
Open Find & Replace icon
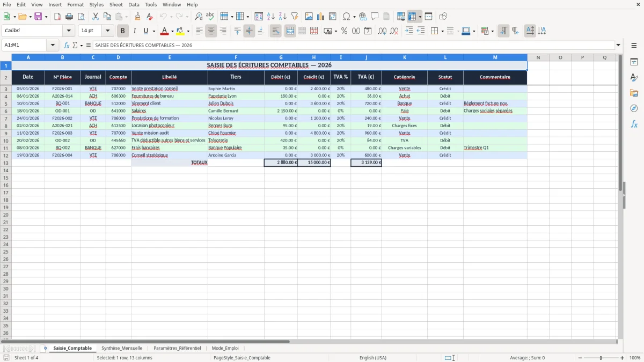[x=199, y=17]
